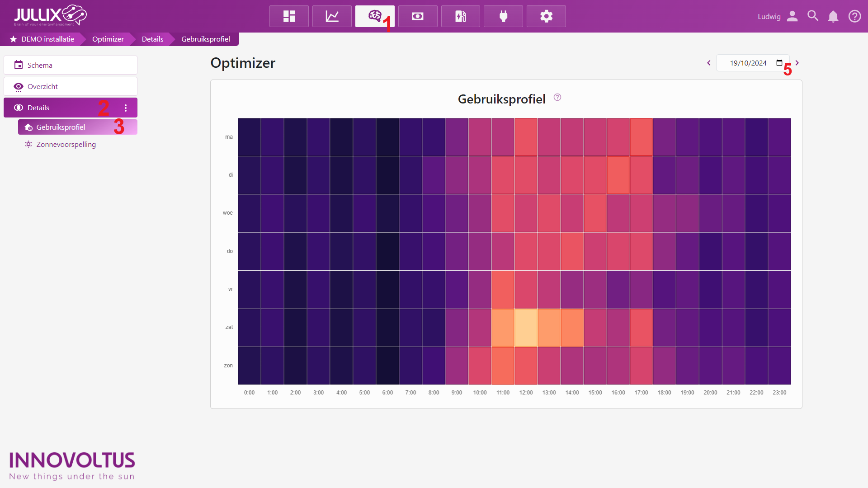Viewport: 868px width, 488px height.
Task: Open the line chart statistics icon
Action: [332, 16]
